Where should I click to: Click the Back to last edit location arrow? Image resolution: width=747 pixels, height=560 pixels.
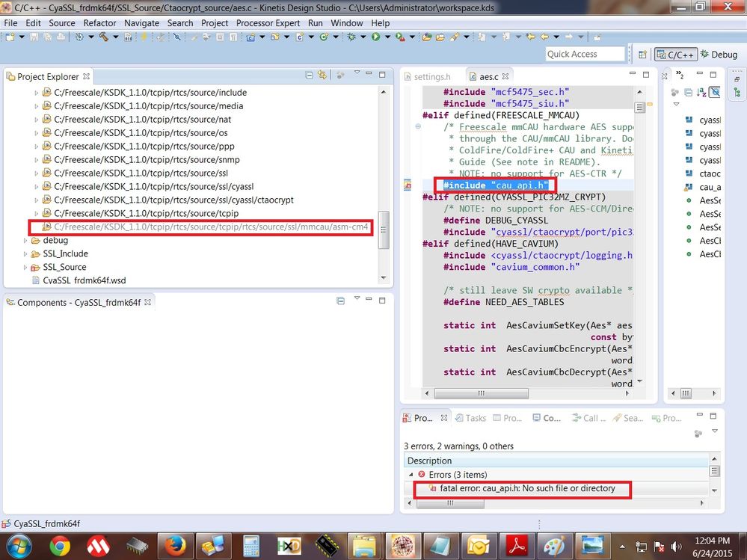click(530, 37)
